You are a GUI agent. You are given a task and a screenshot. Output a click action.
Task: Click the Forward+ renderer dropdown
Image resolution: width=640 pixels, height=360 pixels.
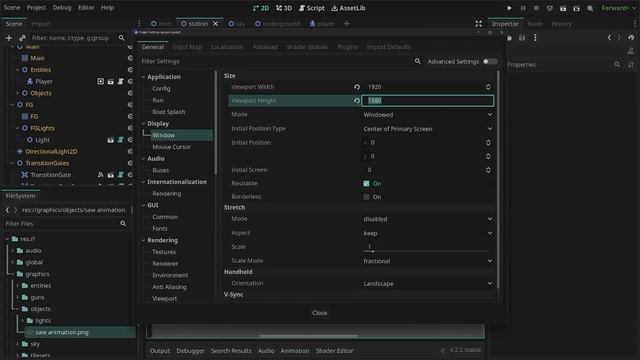click(618, 8)
